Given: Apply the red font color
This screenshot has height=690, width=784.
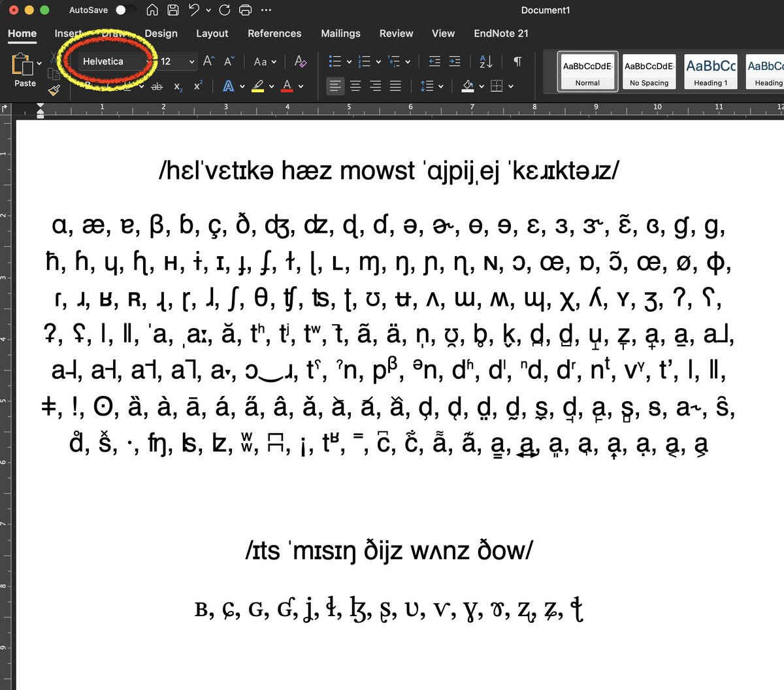Looking at the screenshot, I should (x=287, y=86).
